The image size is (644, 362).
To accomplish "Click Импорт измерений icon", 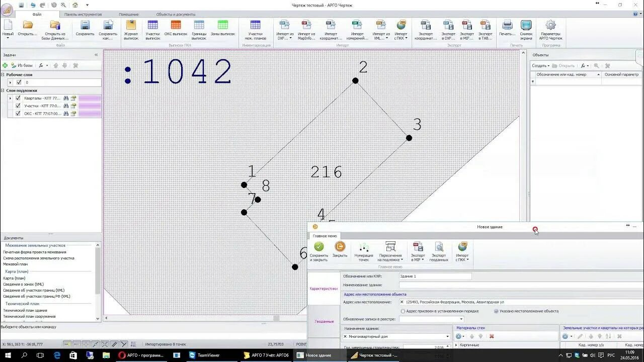I will [357, 29].
